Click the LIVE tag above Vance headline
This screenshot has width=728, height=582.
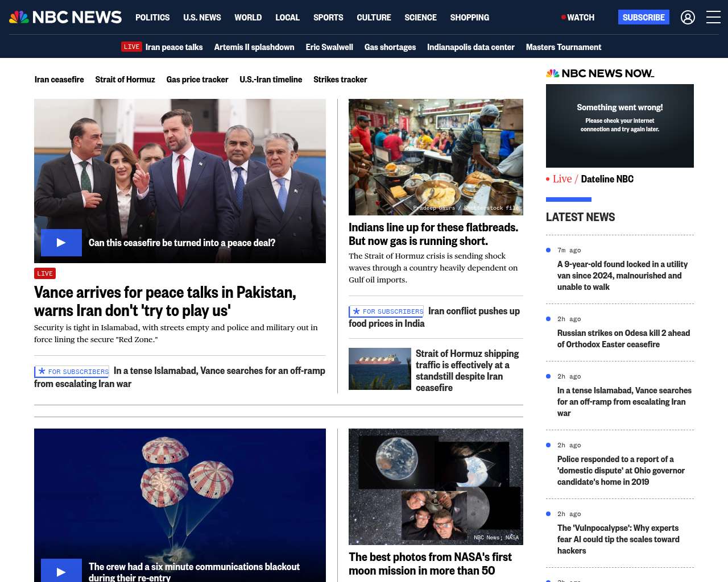click(x=45, y=273)
